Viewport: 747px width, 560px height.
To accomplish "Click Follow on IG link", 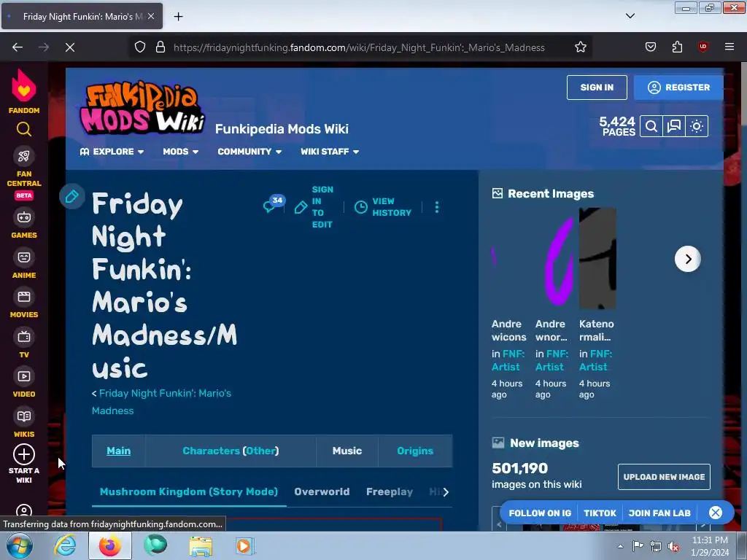I will (x=540, y=513).
